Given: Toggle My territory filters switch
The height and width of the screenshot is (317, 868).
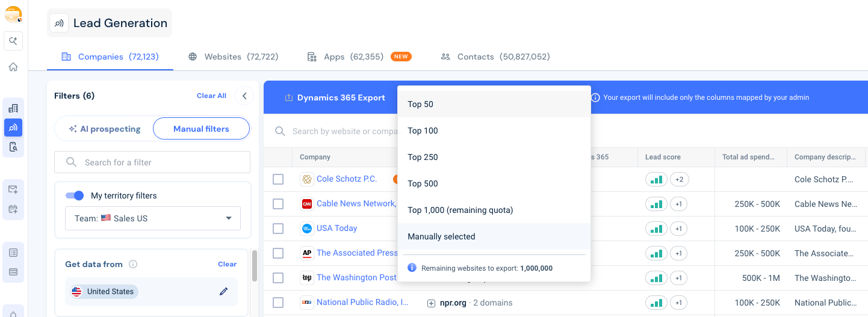Looking at the screenshot, I should [x=75, y=195].
